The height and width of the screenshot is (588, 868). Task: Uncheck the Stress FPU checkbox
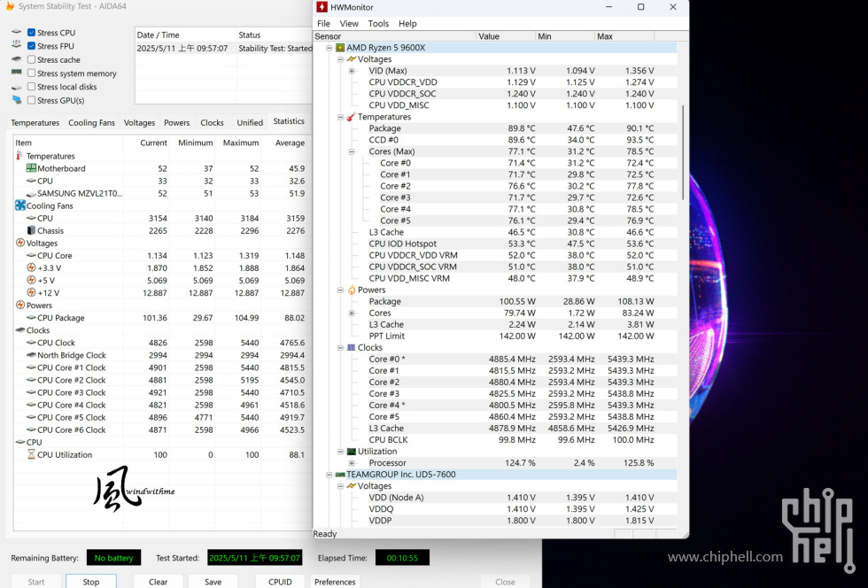tap(32, 46)
